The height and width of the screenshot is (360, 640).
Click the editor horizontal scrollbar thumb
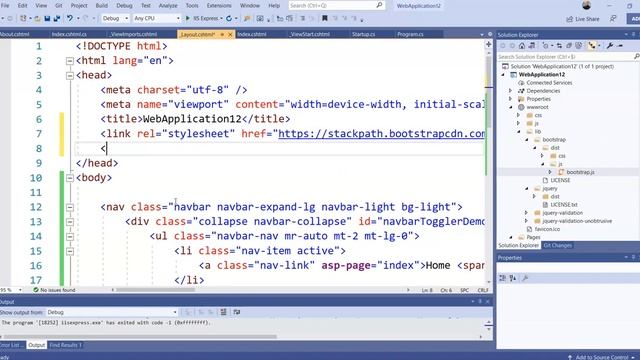[x=156, y=290]
